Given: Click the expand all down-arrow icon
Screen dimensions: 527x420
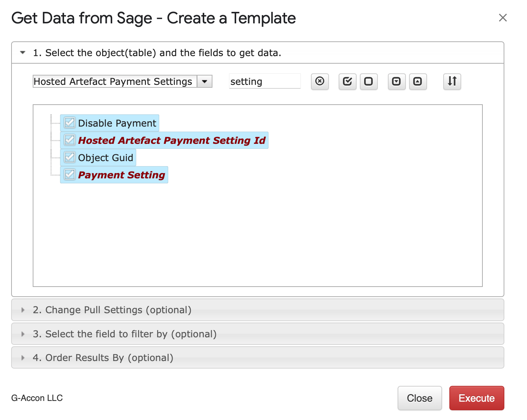Looking at the screenshot, I should point(397,81).
